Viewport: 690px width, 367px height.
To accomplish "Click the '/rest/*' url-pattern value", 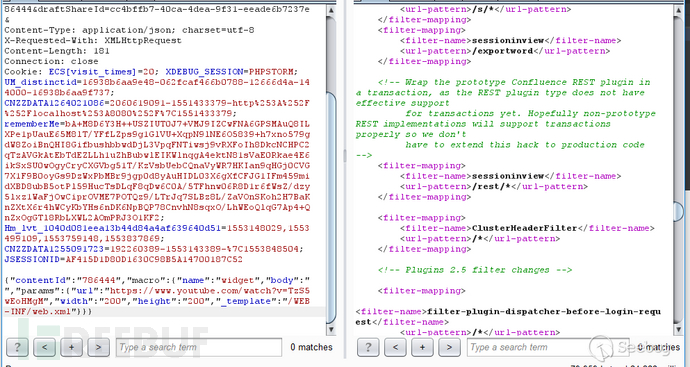I will tap(491, 186).
